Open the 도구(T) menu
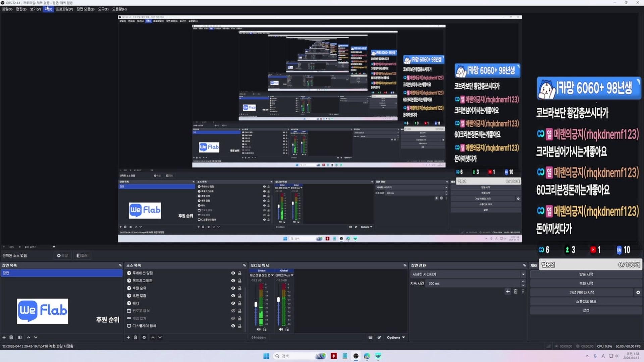Viewport: 644px width, 362px height. (x=103, y=9)
